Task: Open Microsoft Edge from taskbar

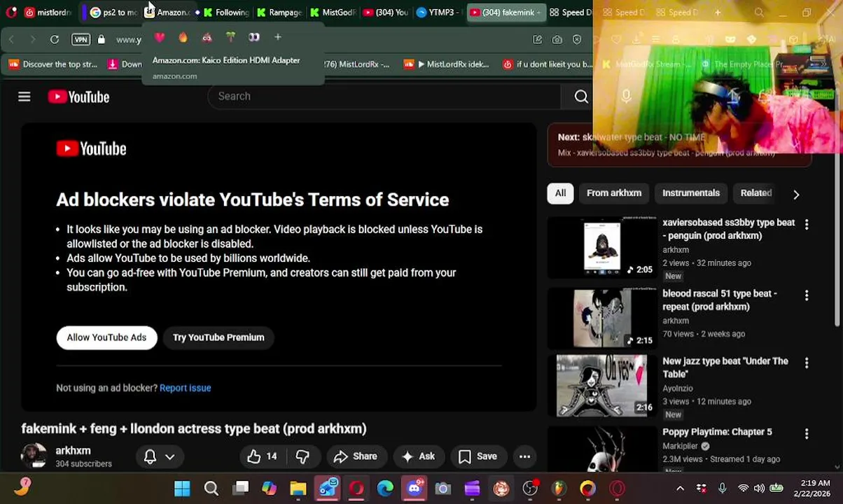Action: click(x=385, y=489)
